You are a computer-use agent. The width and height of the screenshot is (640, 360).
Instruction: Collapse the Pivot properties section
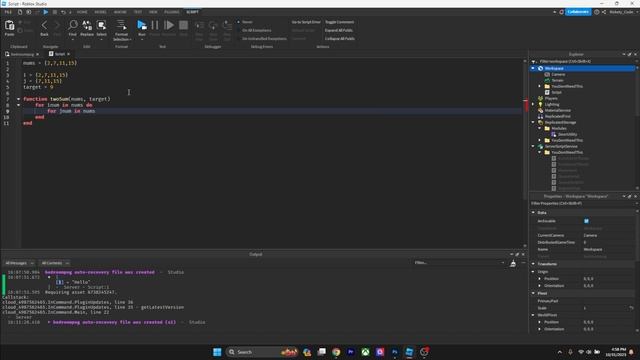533,293
